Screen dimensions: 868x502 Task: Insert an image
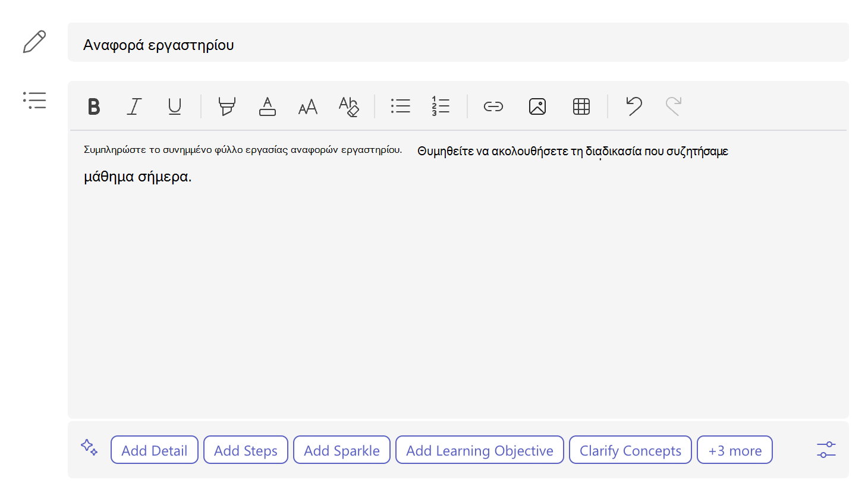click(x=537, y=106)
